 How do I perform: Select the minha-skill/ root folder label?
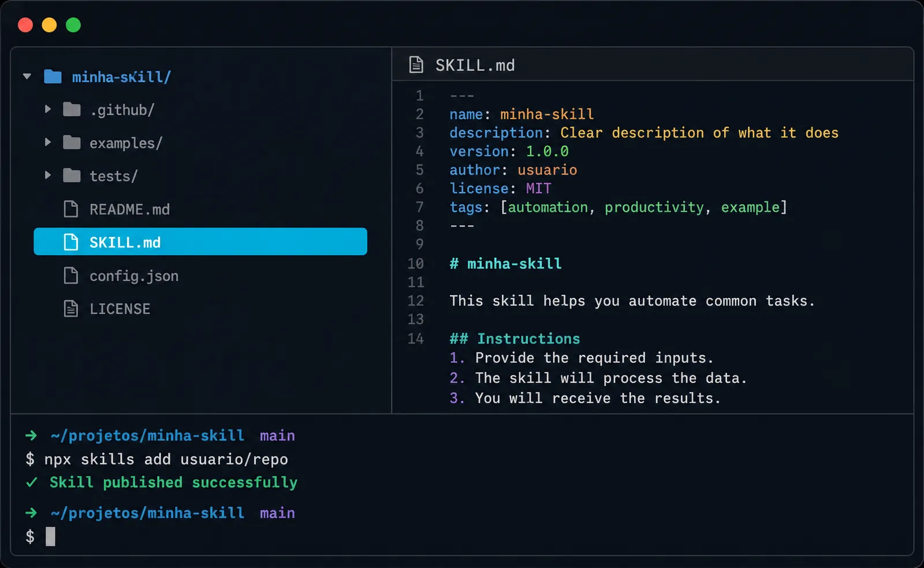click(x=121, y=77)
